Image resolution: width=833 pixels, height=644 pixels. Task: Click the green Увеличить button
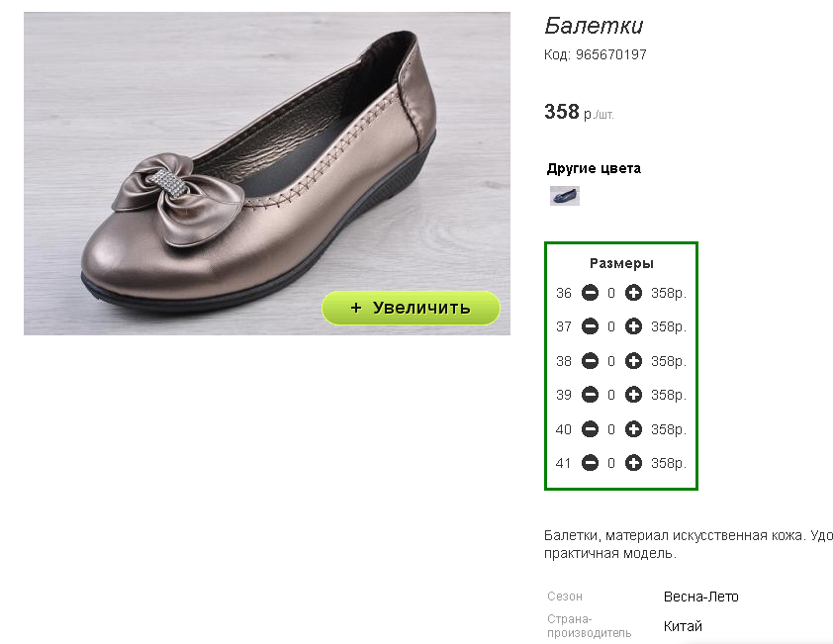pos(411,308)
